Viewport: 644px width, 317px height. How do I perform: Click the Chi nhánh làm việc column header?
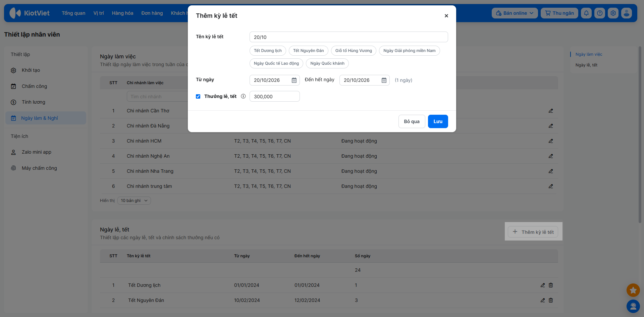point(145,83)
